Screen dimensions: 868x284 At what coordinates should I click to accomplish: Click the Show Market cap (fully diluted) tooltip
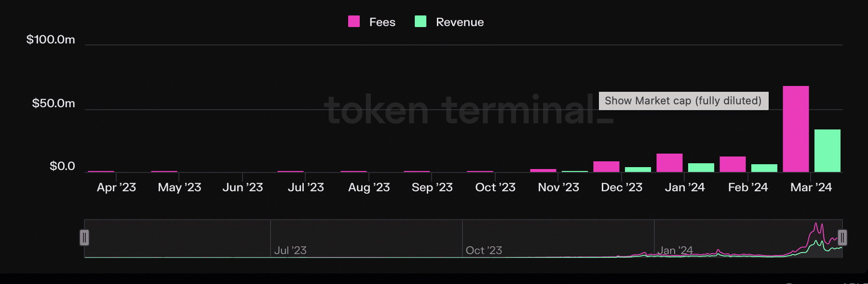(x=683, y=100)
